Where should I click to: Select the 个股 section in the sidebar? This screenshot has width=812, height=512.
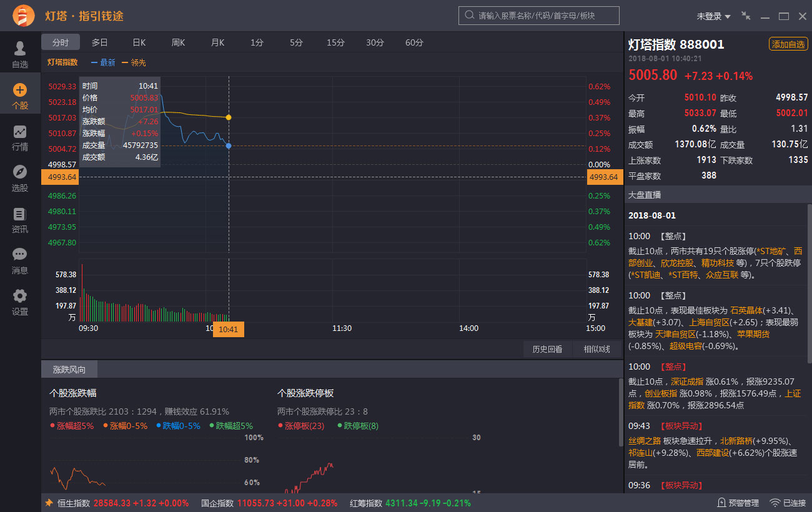[x=19, y=95]
